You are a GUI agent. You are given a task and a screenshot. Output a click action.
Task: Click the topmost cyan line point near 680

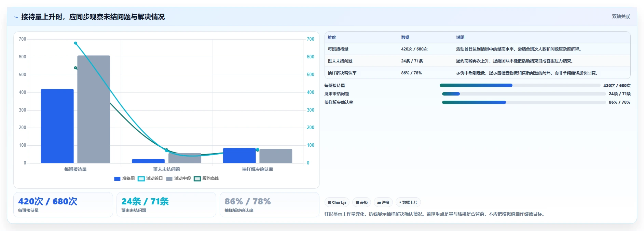[76, 43]
